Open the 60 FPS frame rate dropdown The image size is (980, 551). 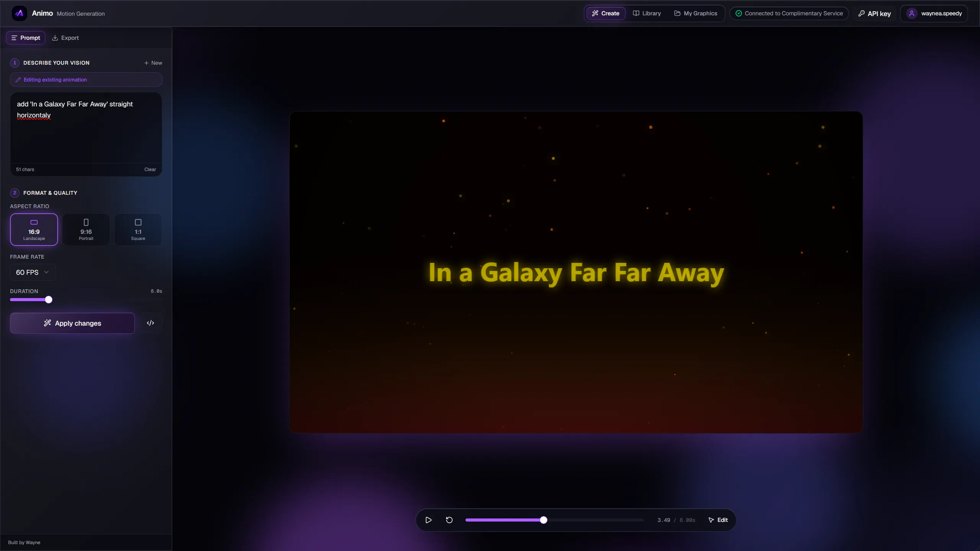click(x=33, y=272)
